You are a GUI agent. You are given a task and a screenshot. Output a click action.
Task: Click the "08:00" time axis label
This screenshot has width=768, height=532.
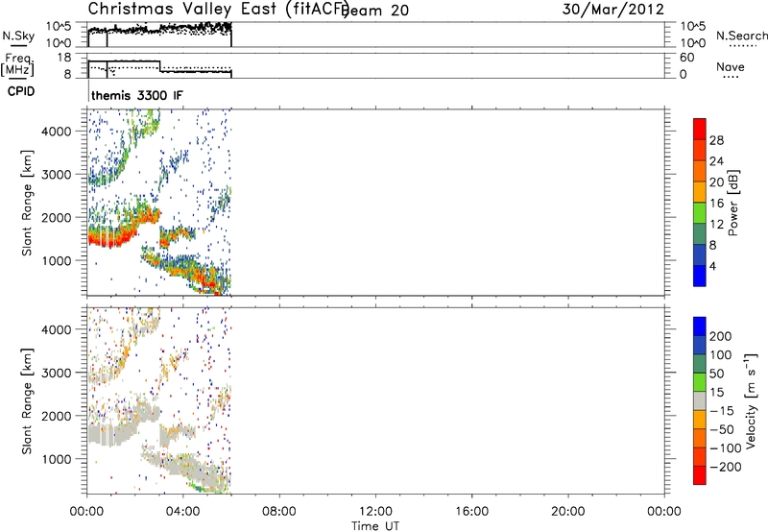279,512
